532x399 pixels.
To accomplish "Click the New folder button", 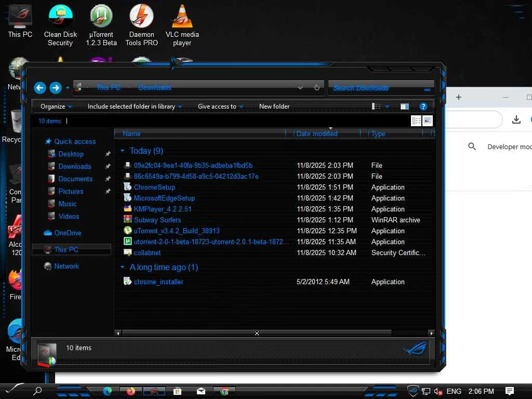I will 274,107.
